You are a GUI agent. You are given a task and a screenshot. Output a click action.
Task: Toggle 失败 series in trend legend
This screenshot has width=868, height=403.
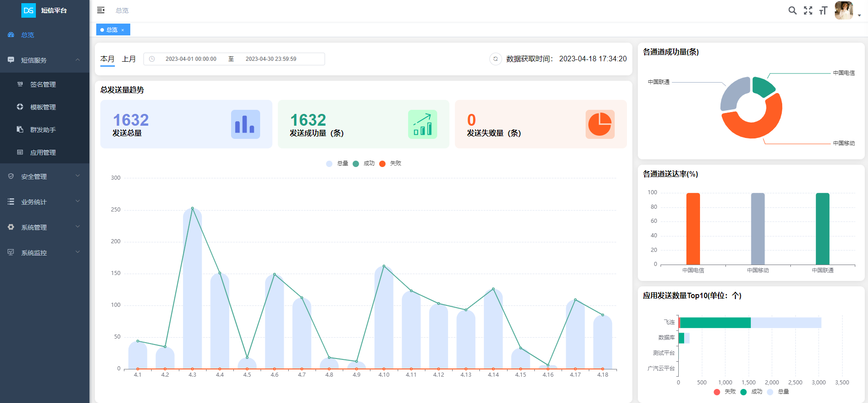[390, 163]
